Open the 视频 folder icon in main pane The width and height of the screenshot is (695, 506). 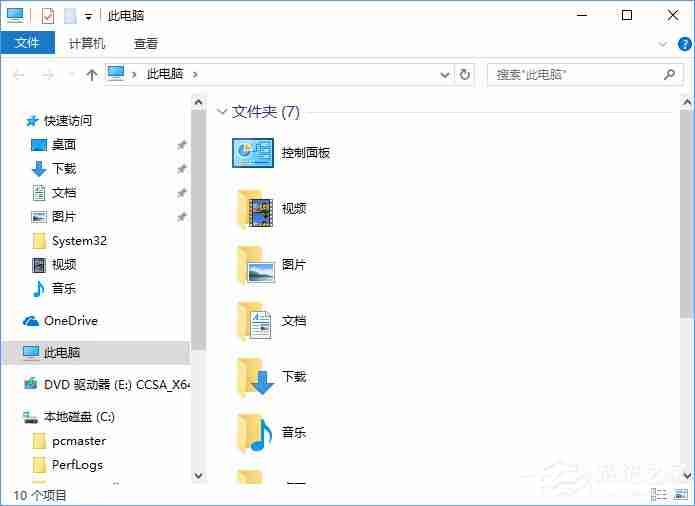pyautogui.click(x=255, y=209)
